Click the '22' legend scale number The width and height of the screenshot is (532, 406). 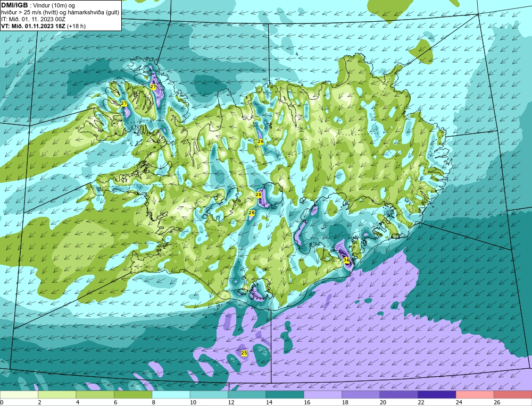pyautogui.click(x=421, y=402)
